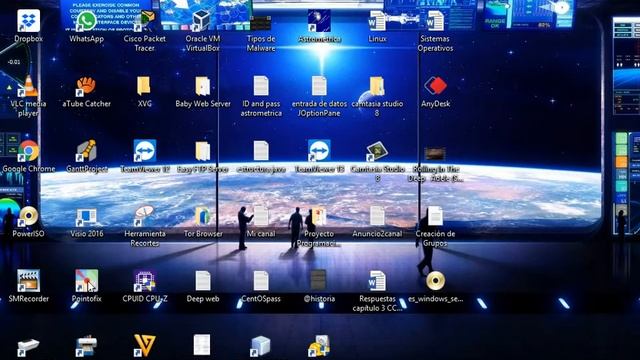Select the Creación de Grupos file
The width and height of the screenshot is (640, 360).
tap(435, 226)
